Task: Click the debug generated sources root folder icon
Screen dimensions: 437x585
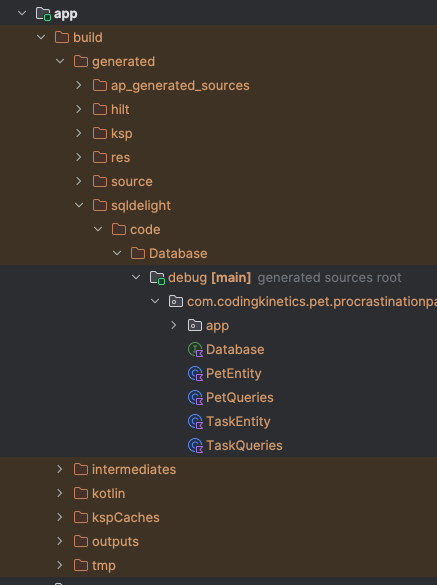Action: 157,278
